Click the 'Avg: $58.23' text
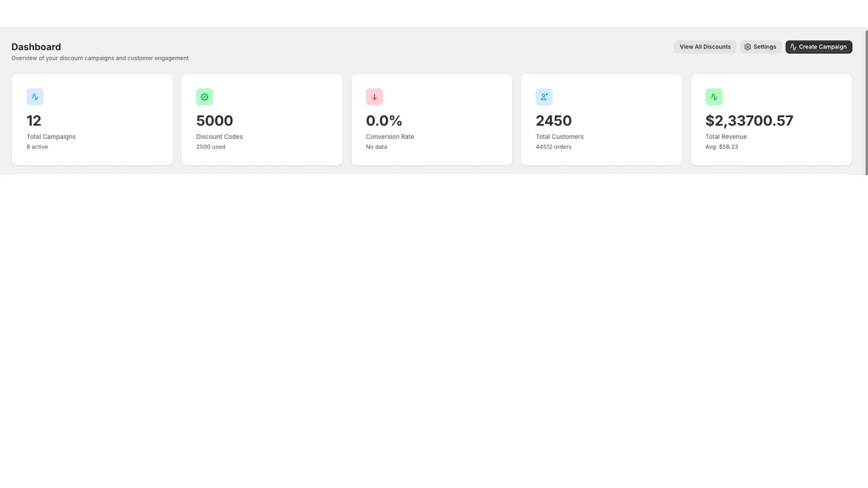This screenshot has width=868, height=488. pos(722,147)
